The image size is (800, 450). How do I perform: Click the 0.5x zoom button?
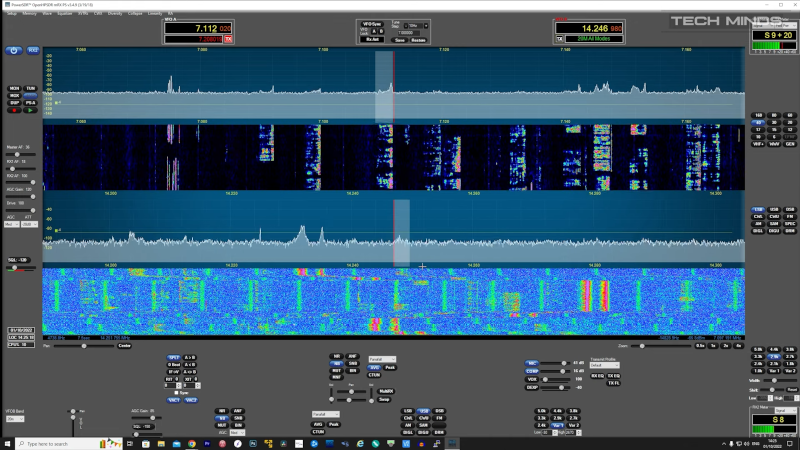point(700,346)
